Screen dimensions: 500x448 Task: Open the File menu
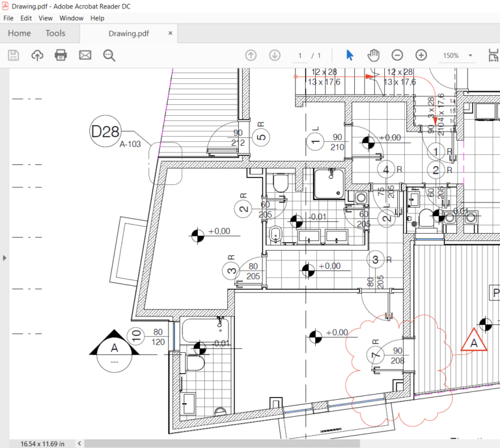point(8,18)
